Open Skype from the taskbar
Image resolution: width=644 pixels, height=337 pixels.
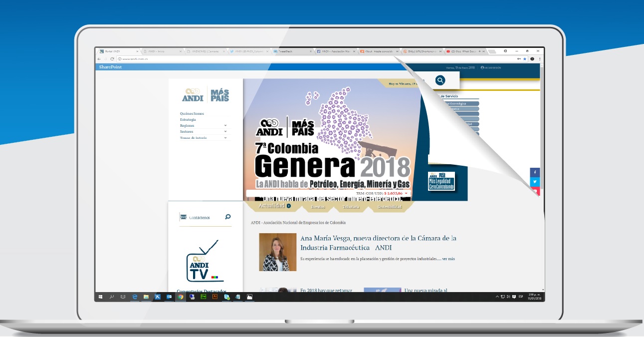(x=226, y=297)
